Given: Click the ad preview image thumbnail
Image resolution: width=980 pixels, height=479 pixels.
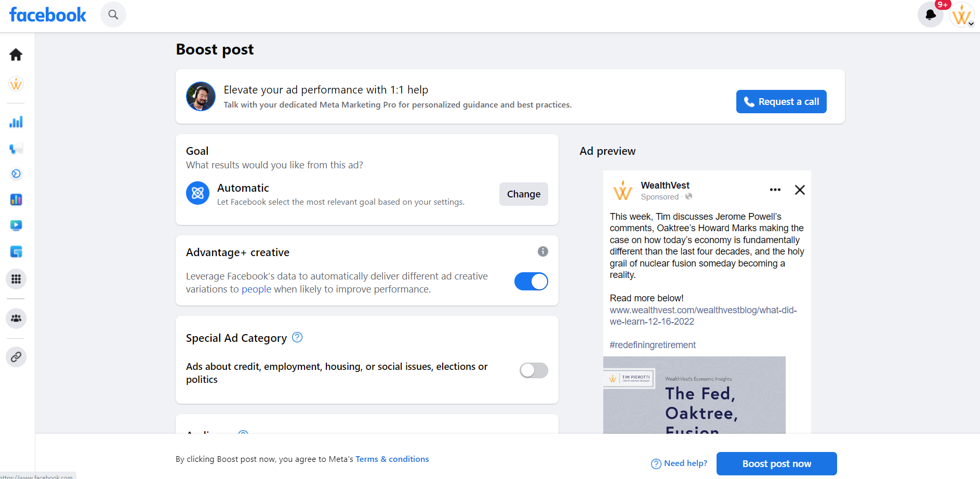Looking at the screenshot, I should (x=694, y=395).
